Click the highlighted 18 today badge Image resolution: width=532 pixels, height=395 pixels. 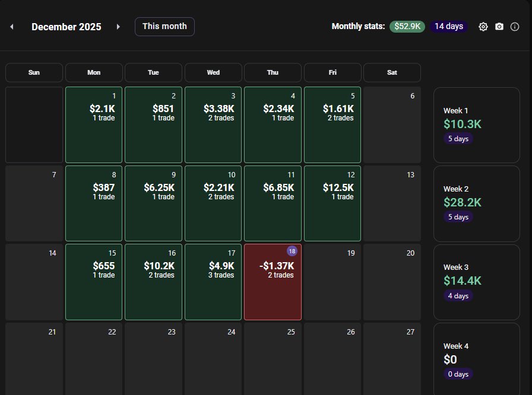coord(292,251)
